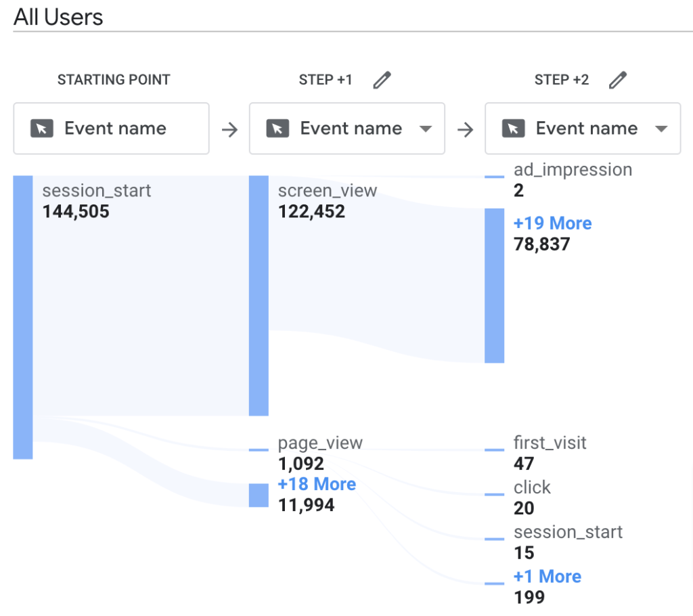
Task: Select the ad_impression event in Step +2
Action: pos(572,169)
